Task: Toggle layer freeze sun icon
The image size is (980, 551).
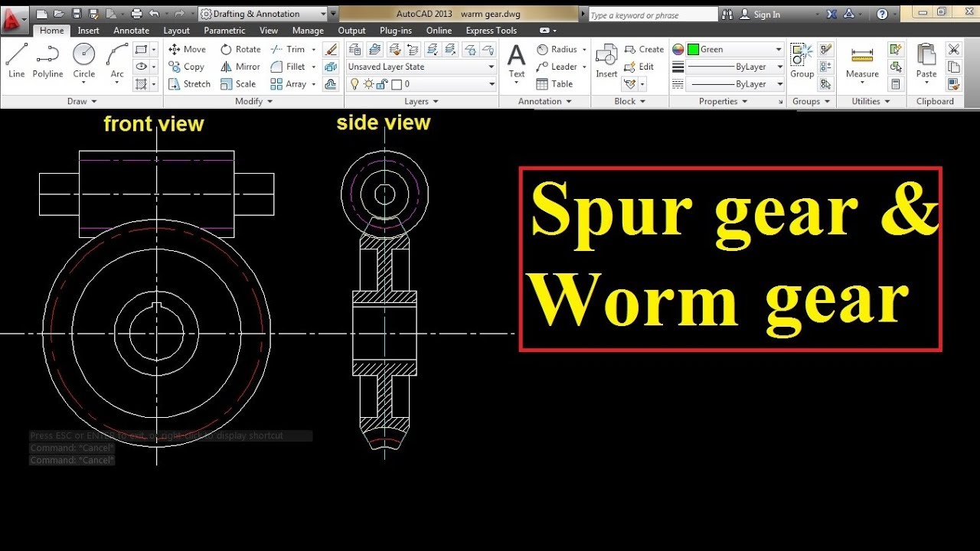Action: (368, 84)
